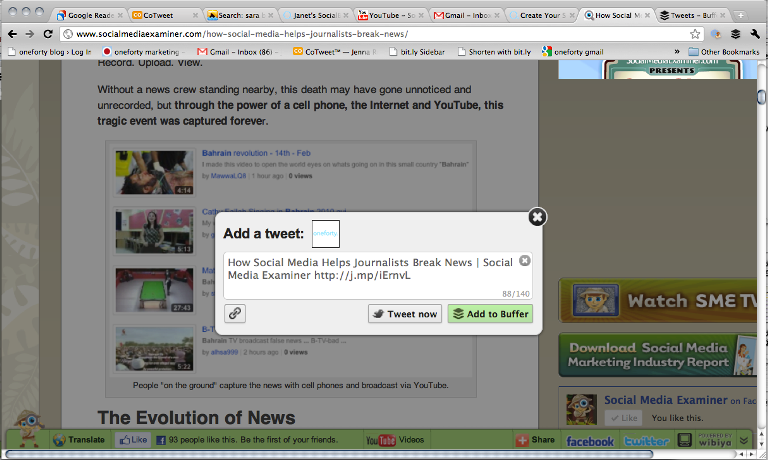This screenshot has height=460, width=768.
Task: Go forward with browser forward arrow
Action: [x=30, y=34]
